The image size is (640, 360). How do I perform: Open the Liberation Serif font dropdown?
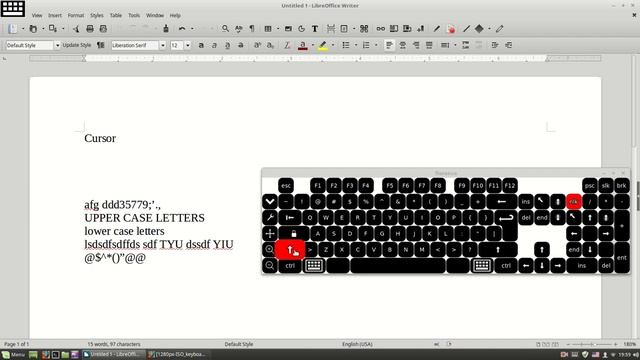[162, 45]
